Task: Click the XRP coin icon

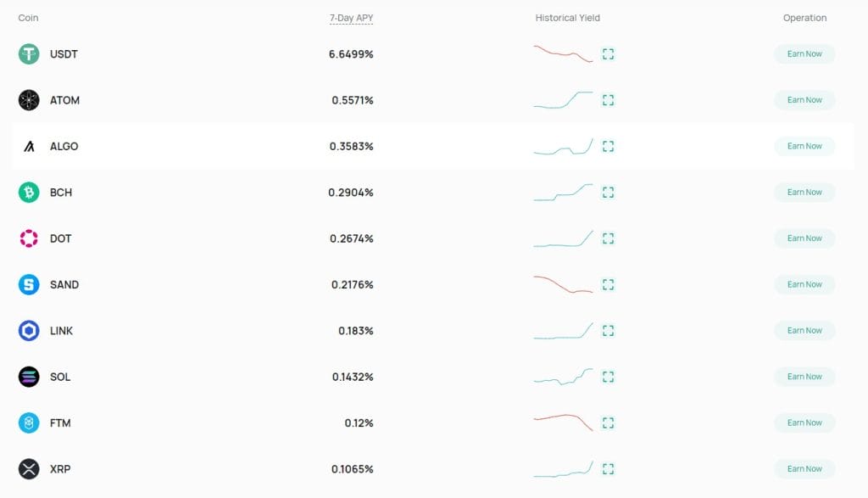Action: [x=30, y=468]
